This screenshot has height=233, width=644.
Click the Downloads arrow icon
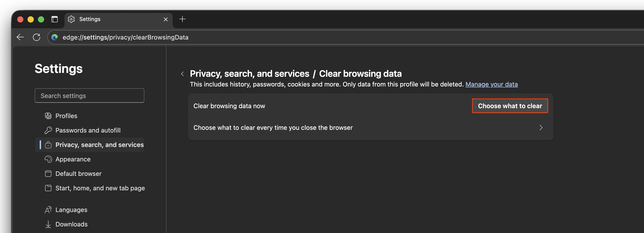[x=48, y=224]
